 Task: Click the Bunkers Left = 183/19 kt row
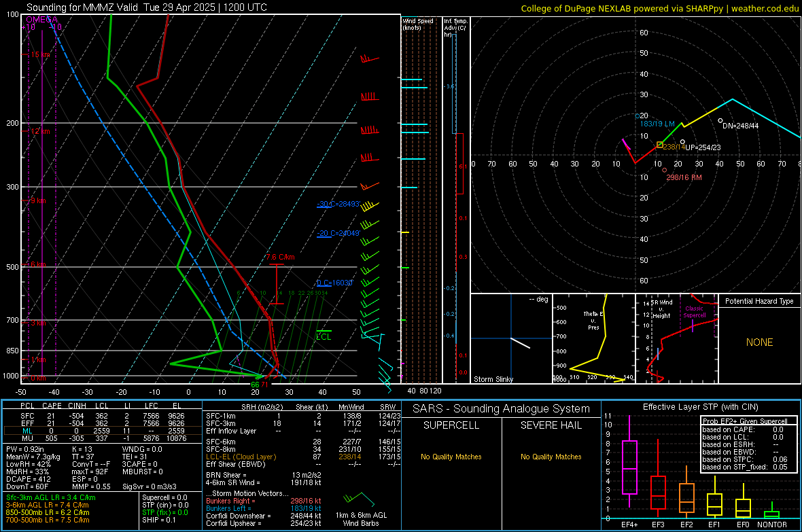point(264,508)
